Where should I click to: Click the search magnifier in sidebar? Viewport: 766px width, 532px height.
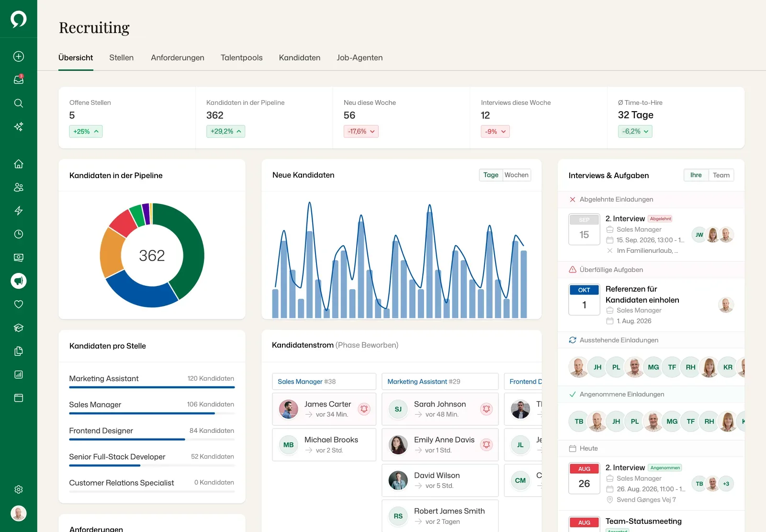point(19,103)
